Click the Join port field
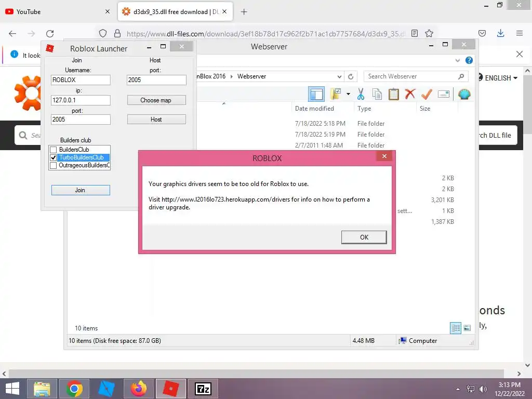Screen dimensions: 532x399 coord(81,119)
